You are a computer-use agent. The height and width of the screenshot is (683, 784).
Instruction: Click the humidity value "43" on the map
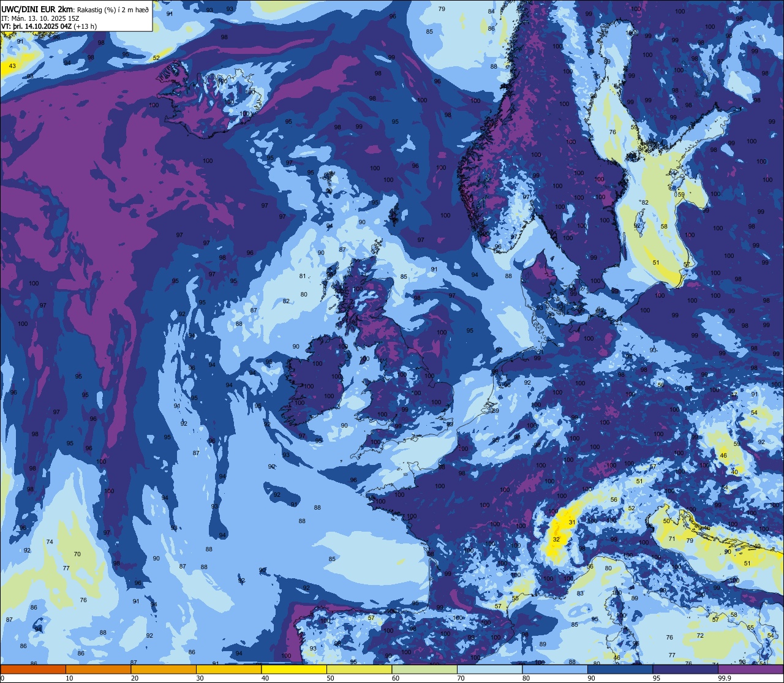point(12,66)
